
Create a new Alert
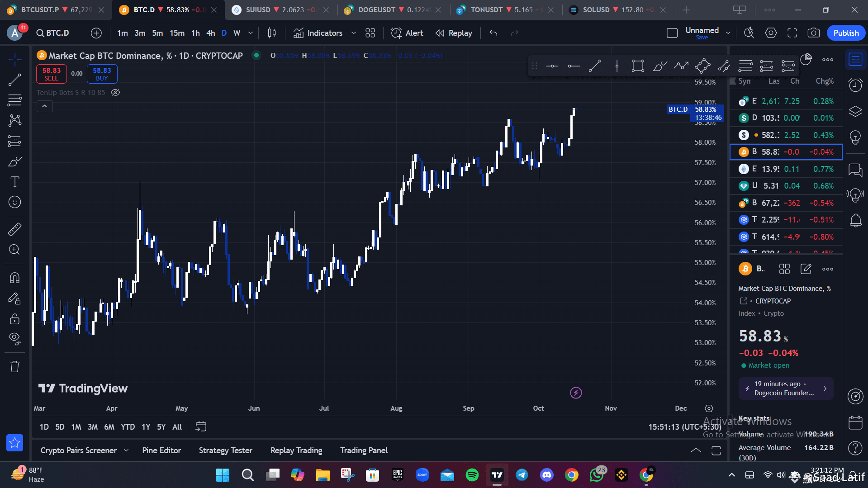coord(407,33)
